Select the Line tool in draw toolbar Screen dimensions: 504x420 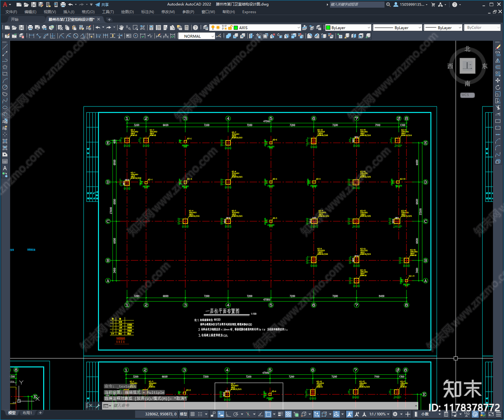pos(5,47)
